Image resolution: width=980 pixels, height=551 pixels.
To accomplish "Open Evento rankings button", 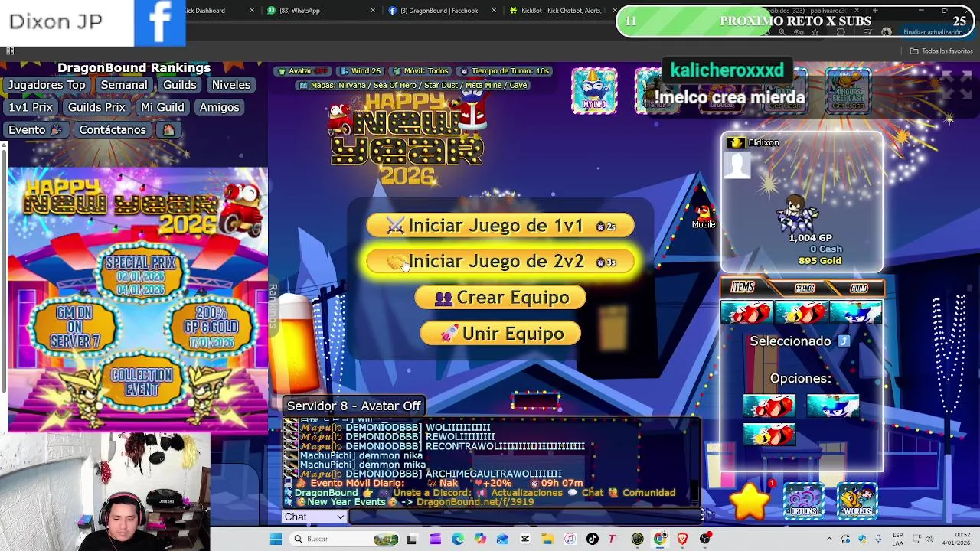I will pos(34,129).
